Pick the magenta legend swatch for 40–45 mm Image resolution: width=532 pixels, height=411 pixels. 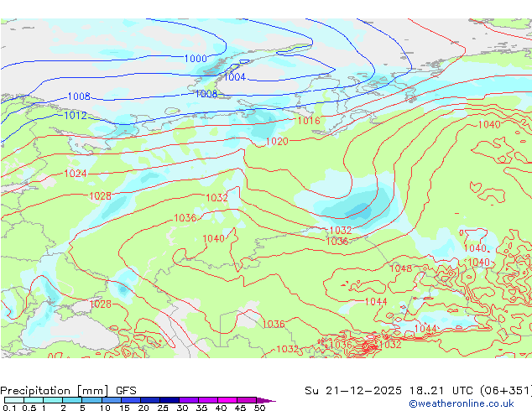point(227,400)
